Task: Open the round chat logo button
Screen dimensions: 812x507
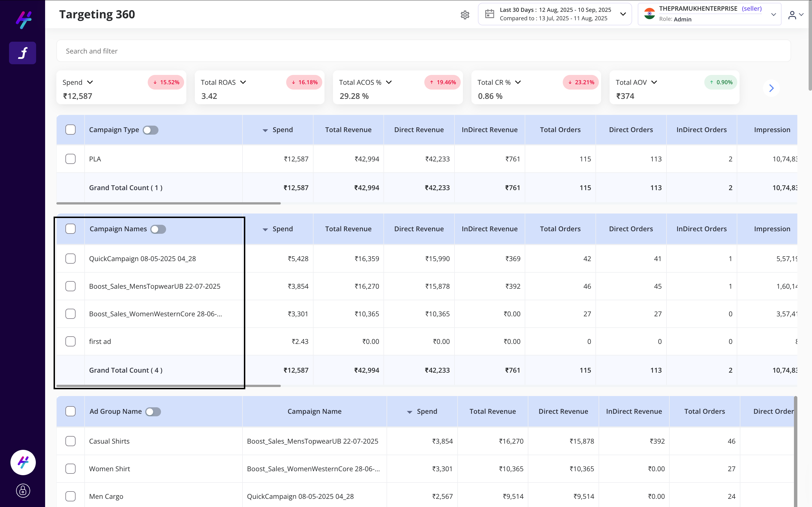Action: (23, 462)
